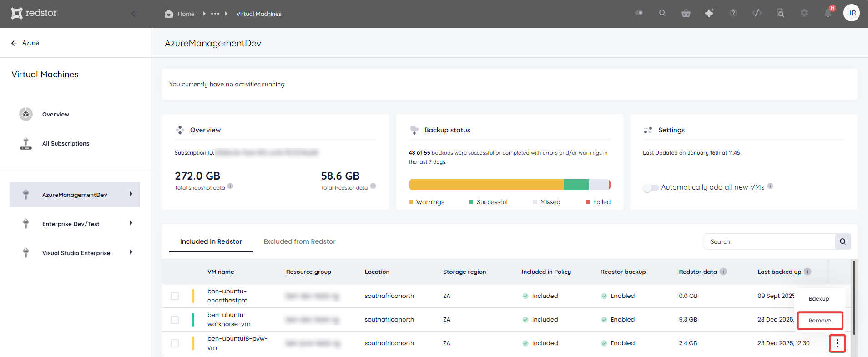Image resolution: width=868 pixels, height=357 pixels.
Task: Click info icon next to Automatically add VMs
Action: (x=770, y=186)
